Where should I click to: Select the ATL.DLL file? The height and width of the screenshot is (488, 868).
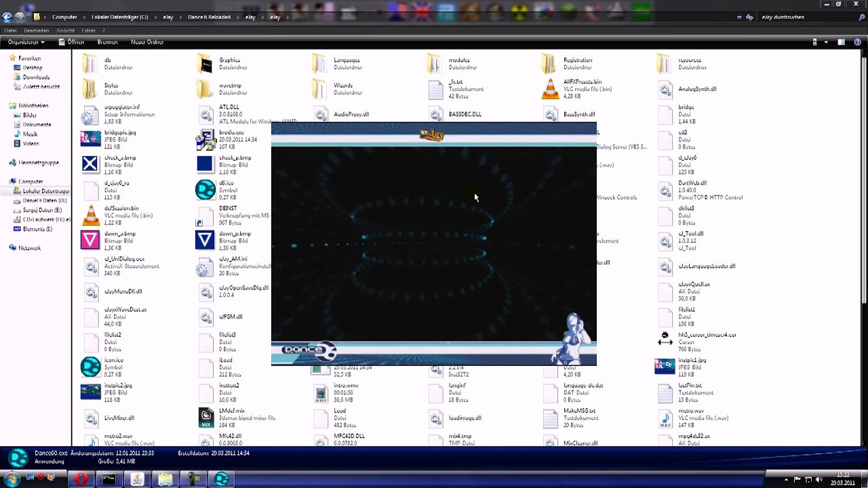coord(205,114)
